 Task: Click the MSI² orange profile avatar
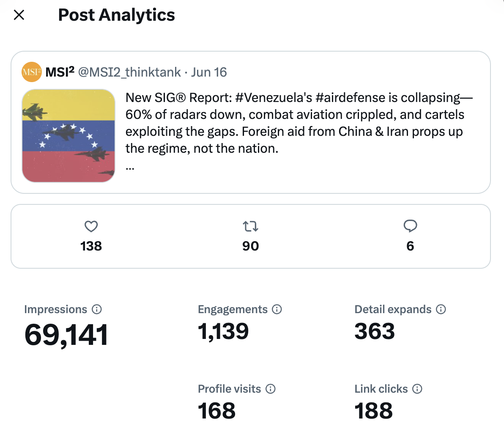click(x=31, y=72)
